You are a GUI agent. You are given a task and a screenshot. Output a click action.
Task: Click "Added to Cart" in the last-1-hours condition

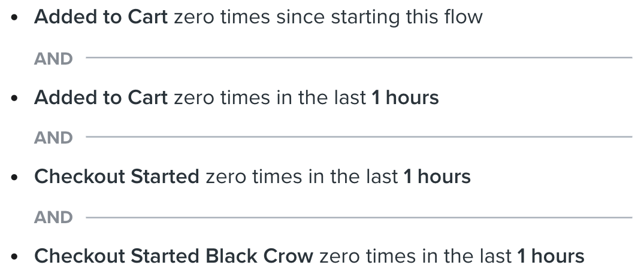click(101, 98)
